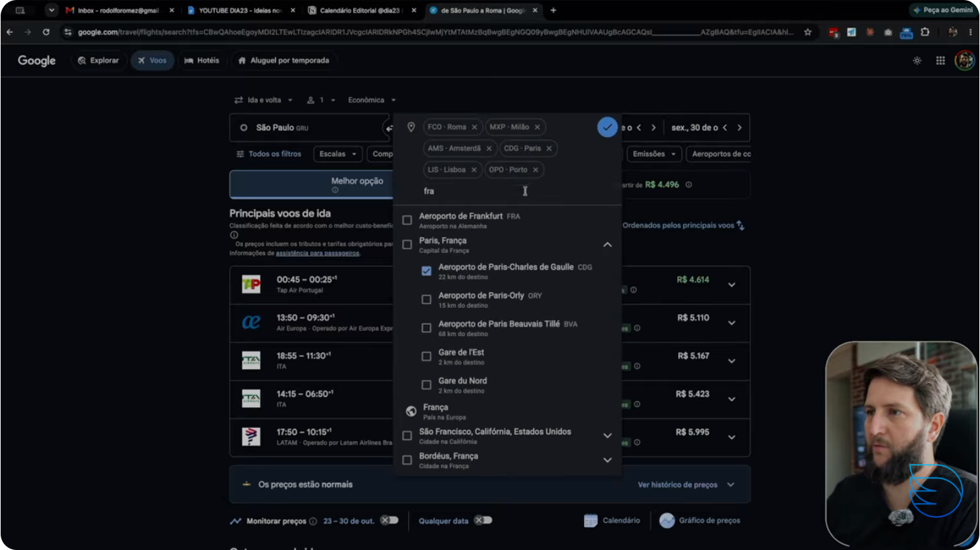Expand the R$ 5.167 ITA flight

732,361
